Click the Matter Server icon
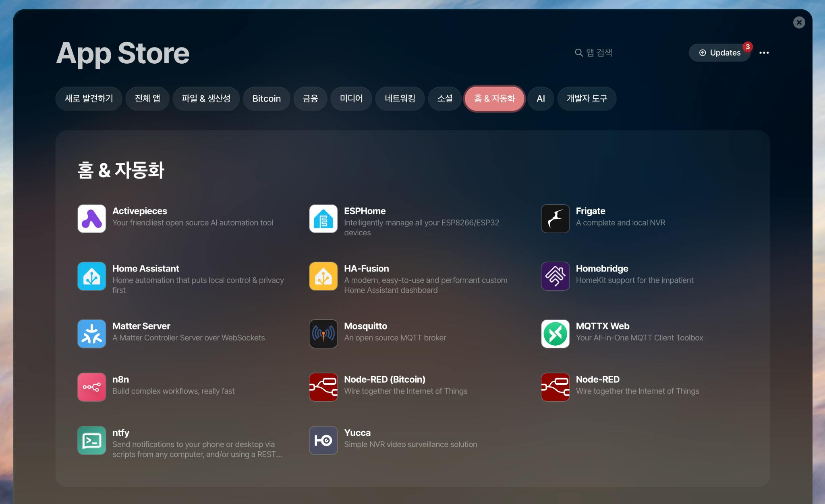Screen dimensions: 825x504 [x=91, y=334]
